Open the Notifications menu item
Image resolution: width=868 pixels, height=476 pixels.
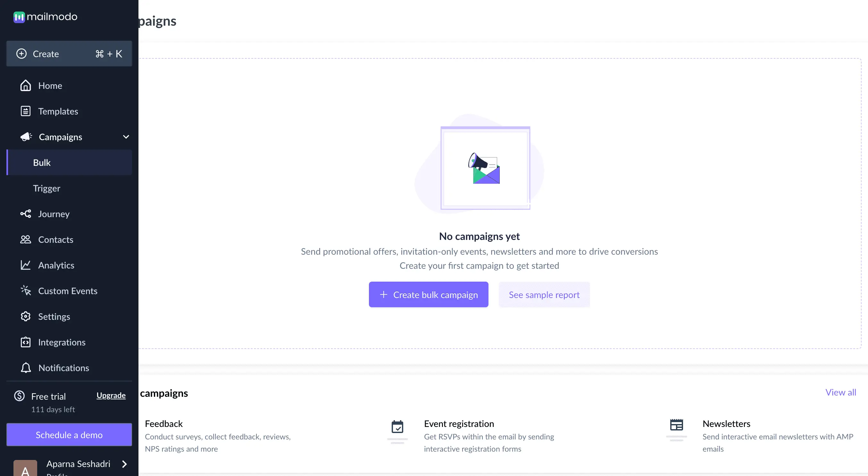click(x=63, y=368)
